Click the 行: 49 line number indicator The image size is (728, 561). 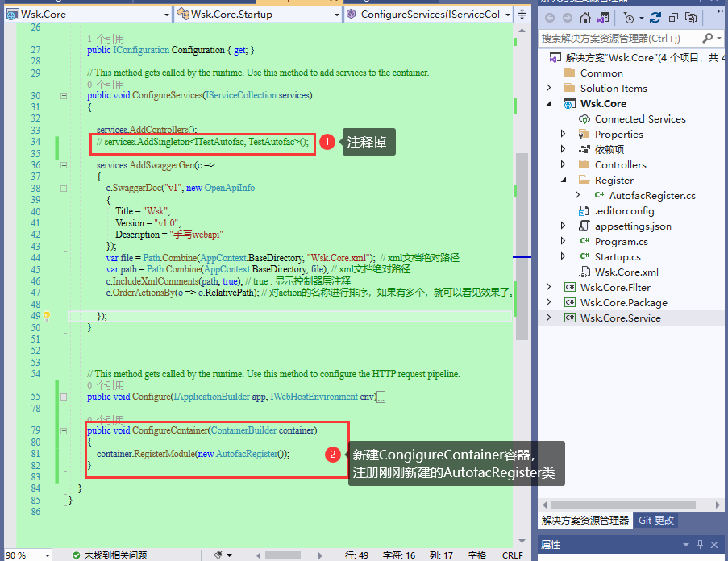pos(356,555)
